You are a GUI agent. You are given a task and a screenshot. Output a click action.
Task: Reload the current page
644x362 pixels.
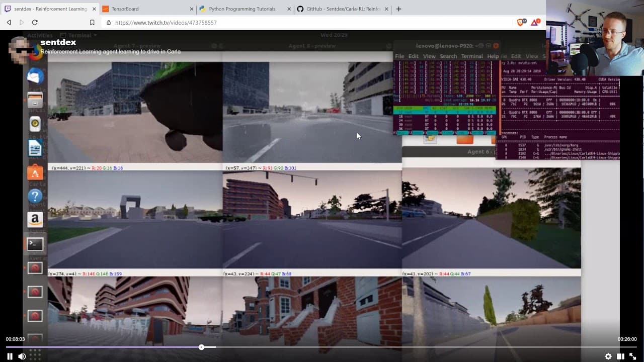pos(35,23)
